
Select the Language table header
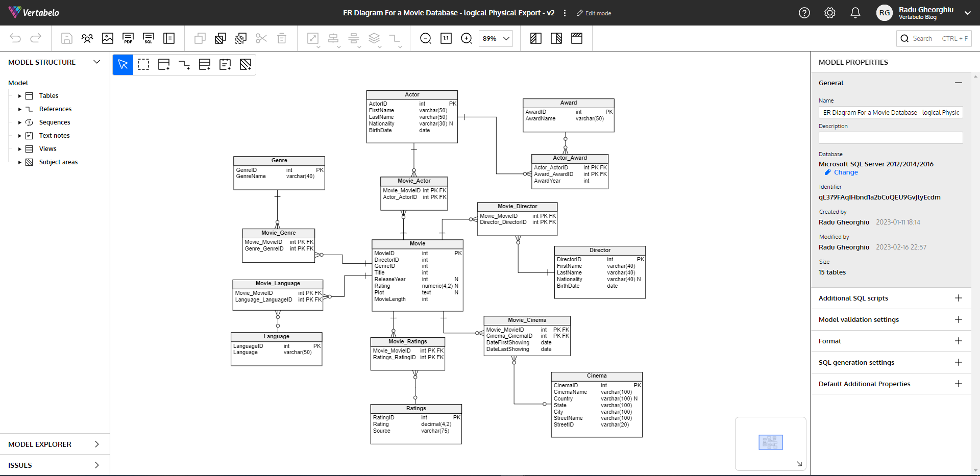pos(277,337)
